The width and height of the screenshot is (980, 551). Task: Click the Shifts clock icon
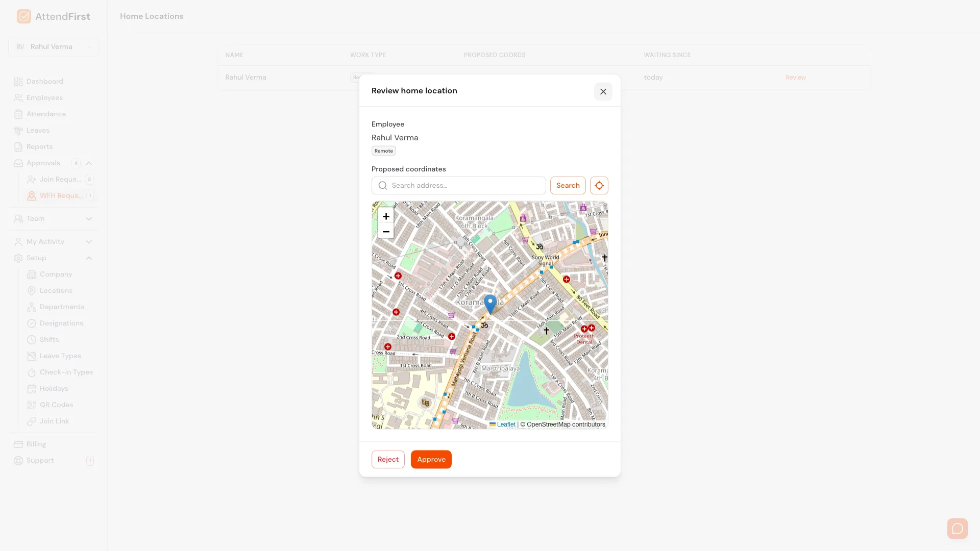coord(32,340)
